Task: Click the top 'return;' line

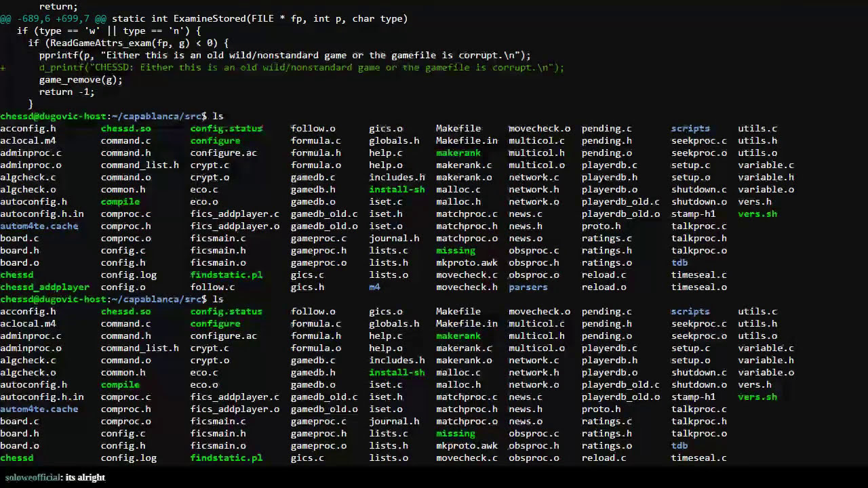Action: tap(58, 6)
